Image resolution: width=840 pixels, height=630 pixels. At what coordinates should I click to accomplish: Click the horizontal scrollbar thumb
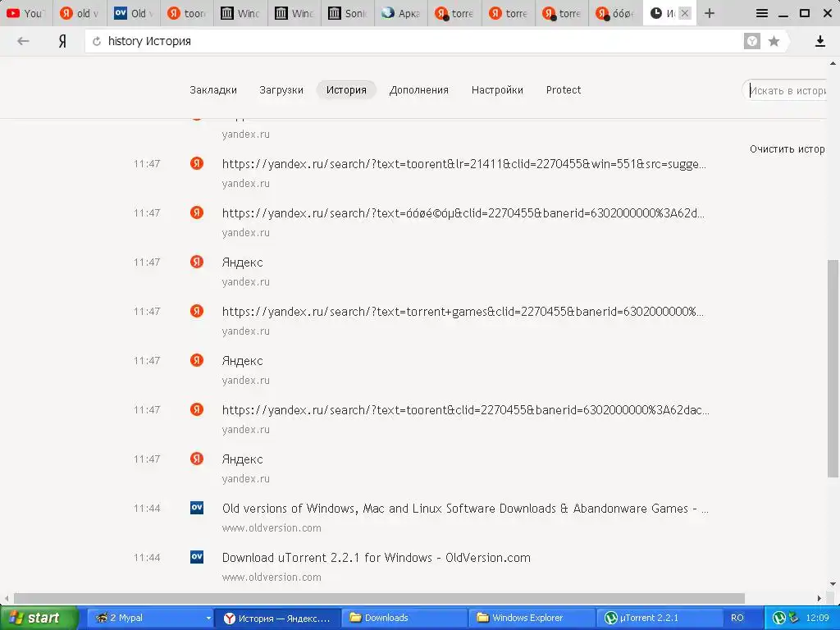tap(379, 598)
